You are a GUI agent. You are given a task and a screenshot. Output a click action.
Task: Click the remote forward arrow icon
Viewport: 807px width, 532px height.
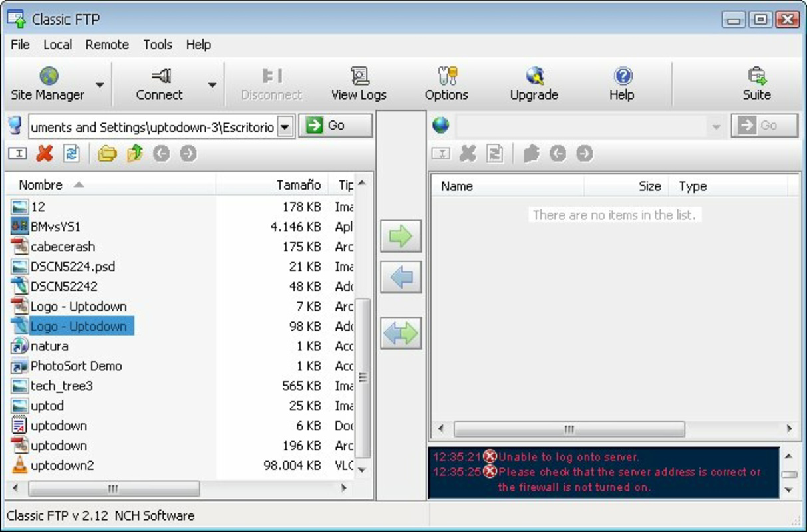[x=584, y=154]
